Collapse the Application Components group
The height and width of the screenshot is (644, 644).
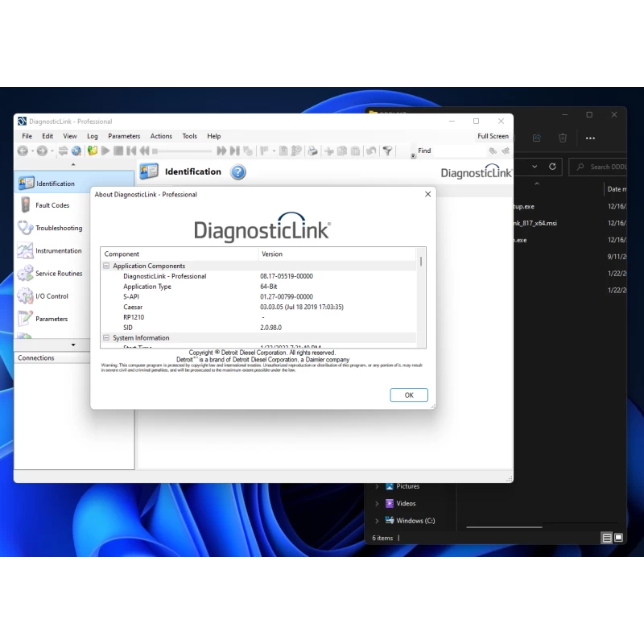(106, 266)
